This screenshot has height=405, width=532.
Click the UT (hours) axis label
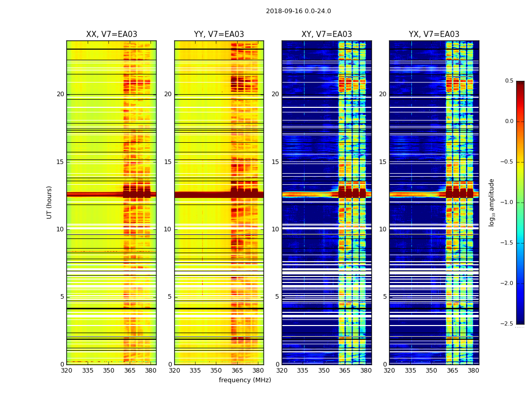(49, 202)
